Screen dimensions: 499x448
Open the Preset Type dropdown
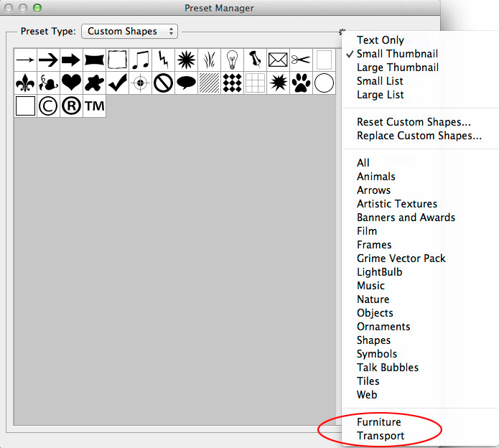tap(130, 32)
